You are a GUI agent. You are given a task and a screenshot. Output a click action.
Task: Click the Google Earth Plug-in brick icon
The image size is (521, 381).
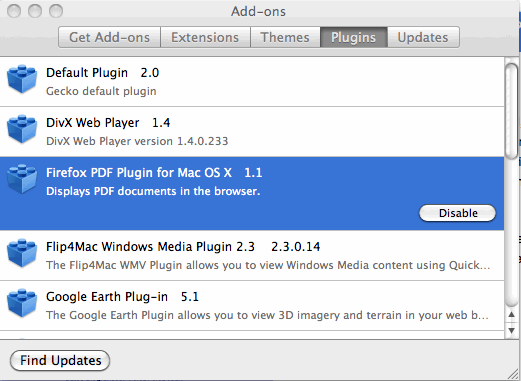pos(22,303)
